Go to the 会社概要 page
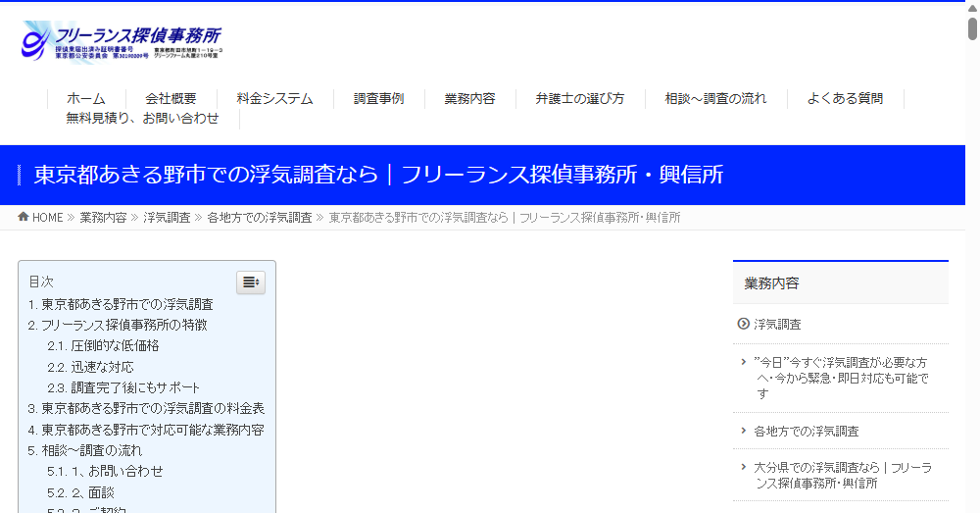980x513 pixels. [x=171, y=98]
